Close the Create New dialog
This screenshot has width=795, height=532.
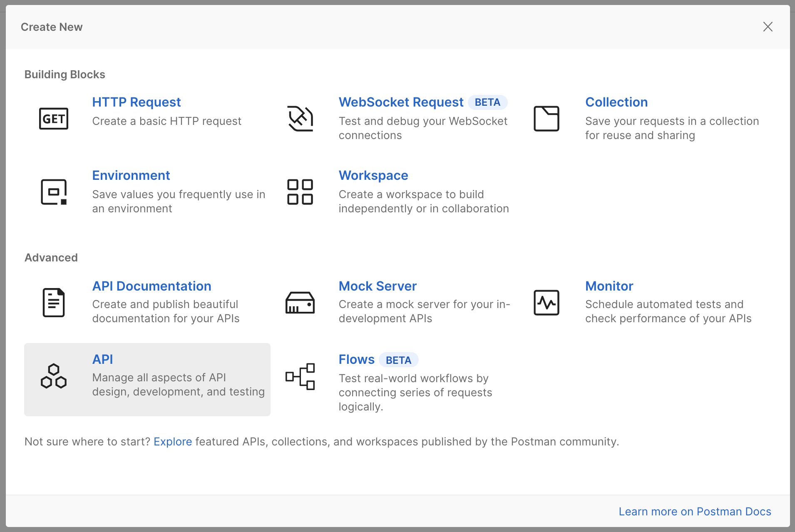tap(768, 27)
